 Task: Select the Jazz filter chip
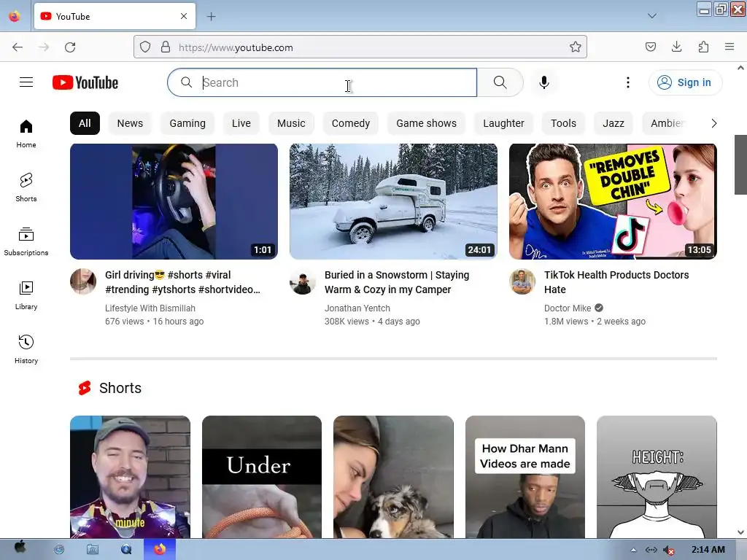coord(613,123)
